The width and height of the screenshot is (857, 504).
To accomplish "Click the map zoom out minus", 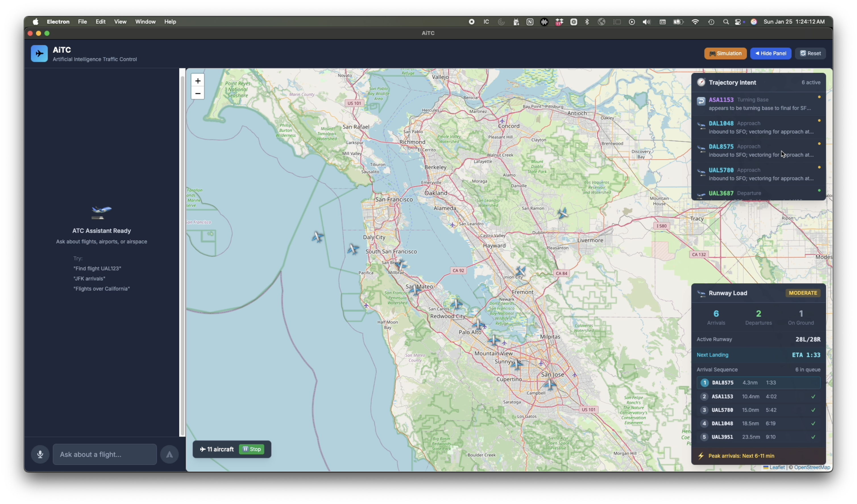I will click(x=198, y=93).
